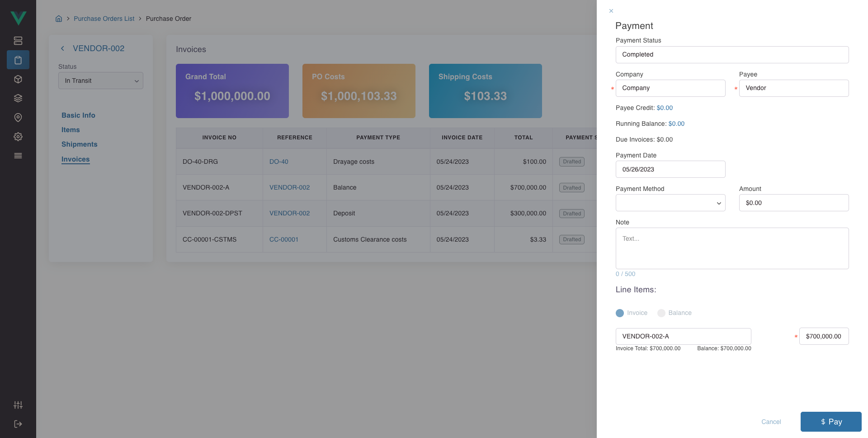
Task: Go to home via breadcrumb icon
Action: tap(59, 19)
